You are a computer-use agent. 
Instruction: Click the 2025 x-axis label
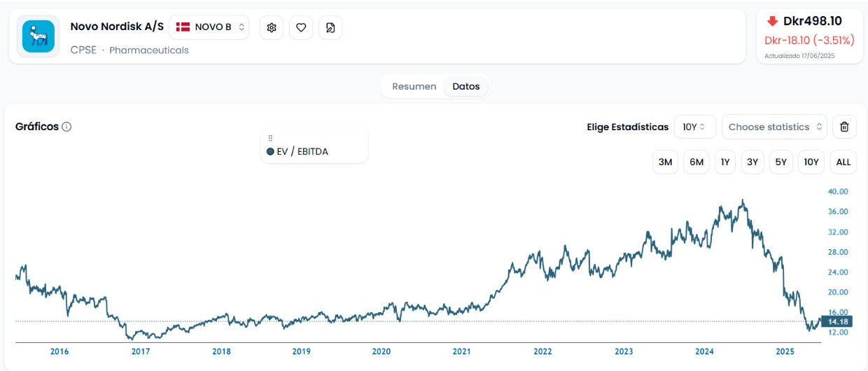tap(785, 351)
